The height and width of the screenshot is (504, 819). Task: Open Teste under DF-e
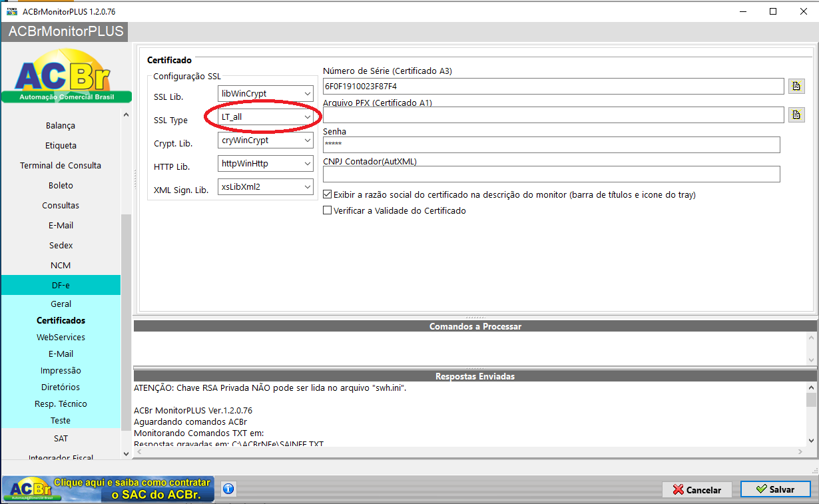click(x=61, y=420)
